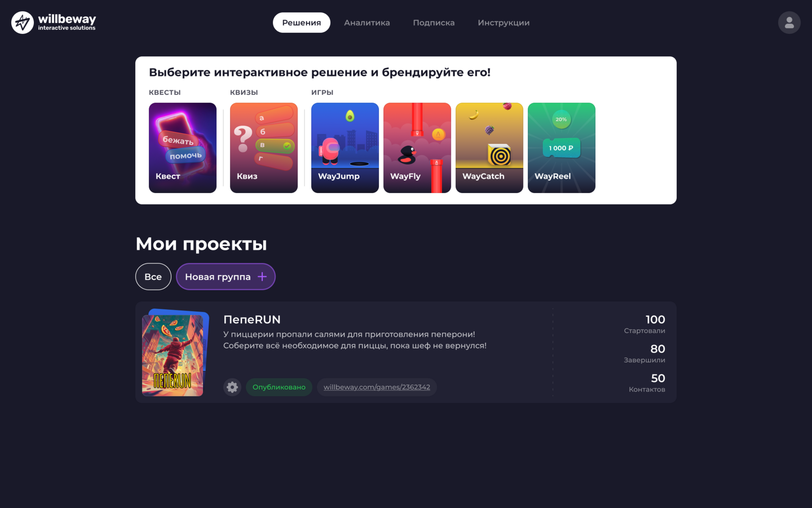Create a group with Новая группа button

[x=226, y=277]
